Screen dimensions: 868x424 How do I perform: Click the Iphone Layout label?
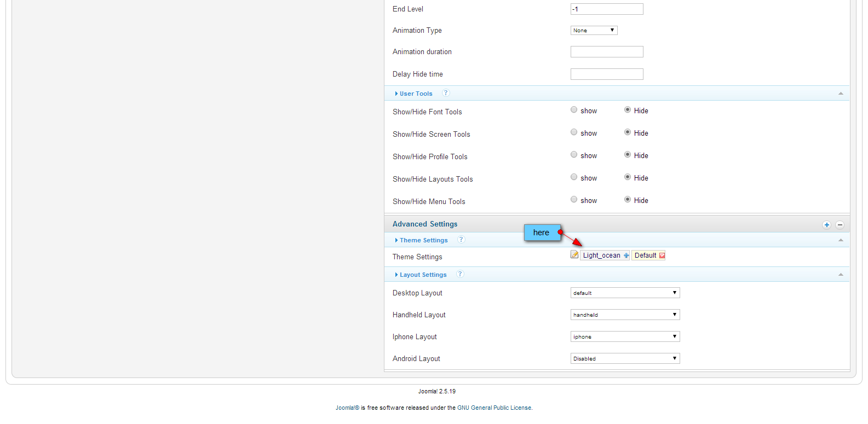point(415,337)
